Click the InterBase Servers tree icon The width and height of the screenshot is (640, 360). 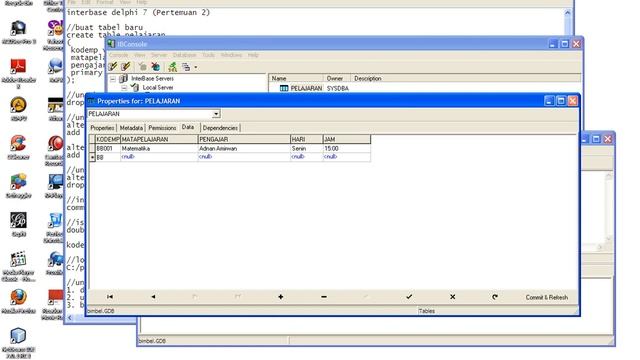[x=123, y=78]
